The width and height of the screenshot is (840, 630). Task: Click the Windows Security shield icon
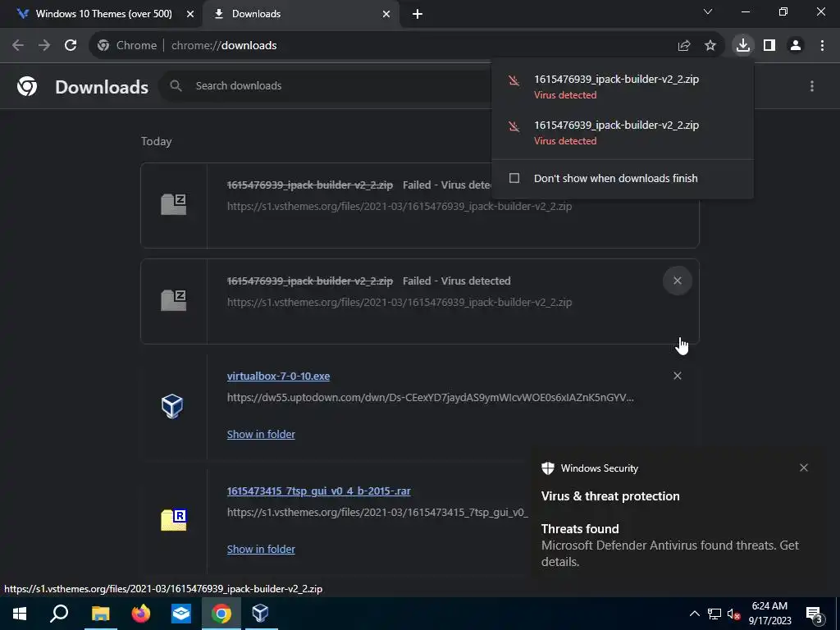click(547, 468)
